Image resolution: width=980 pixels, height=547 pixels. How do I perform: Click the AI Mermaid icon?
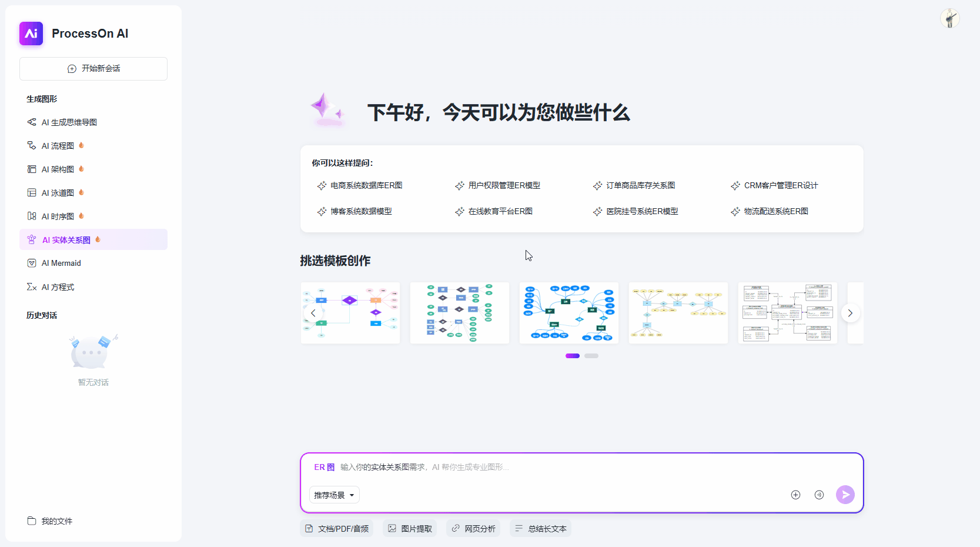tap(32, 263)
